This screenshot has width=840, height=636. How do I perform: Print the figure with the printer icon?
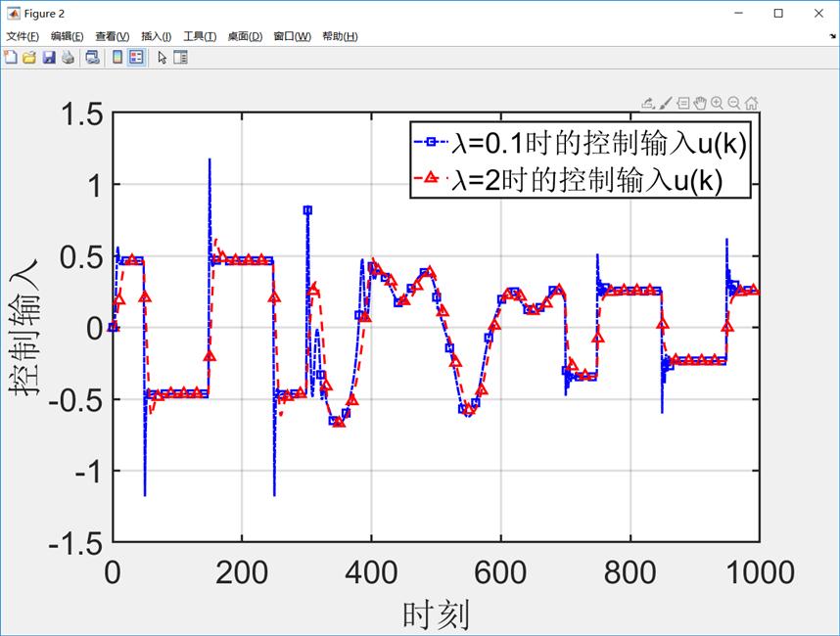(68, 58)
